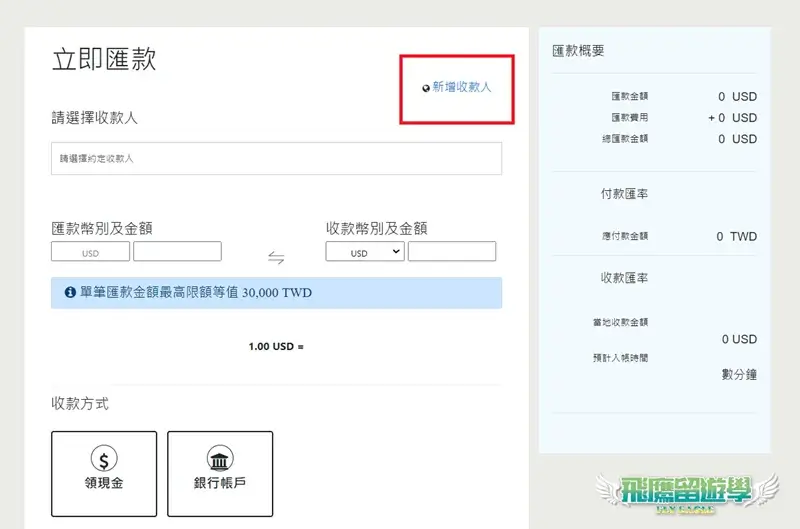Image resolution: width=800 pixels, height=529 pixels.
Task: Click the 匯款金額 0 USD value
Action: (737, 96)
